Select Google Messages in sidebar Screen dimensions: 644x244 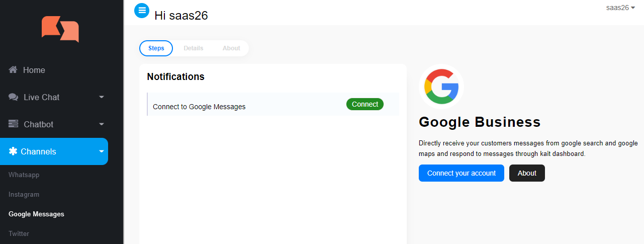click(37, 214)
